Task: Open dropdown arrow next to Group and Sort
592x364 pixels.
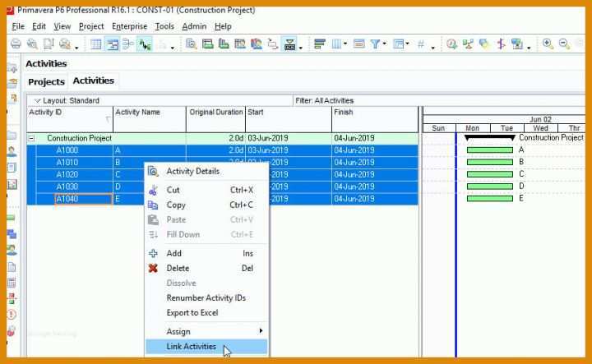Action: click(x=407, y=44)
